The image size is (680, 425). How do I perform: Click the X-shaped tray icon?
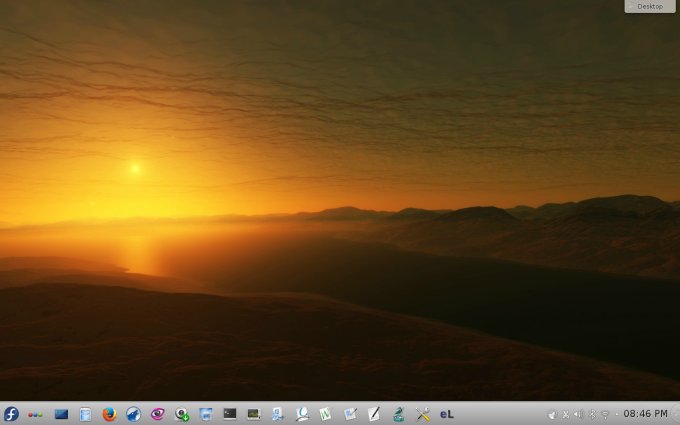[x=566, y=415]
